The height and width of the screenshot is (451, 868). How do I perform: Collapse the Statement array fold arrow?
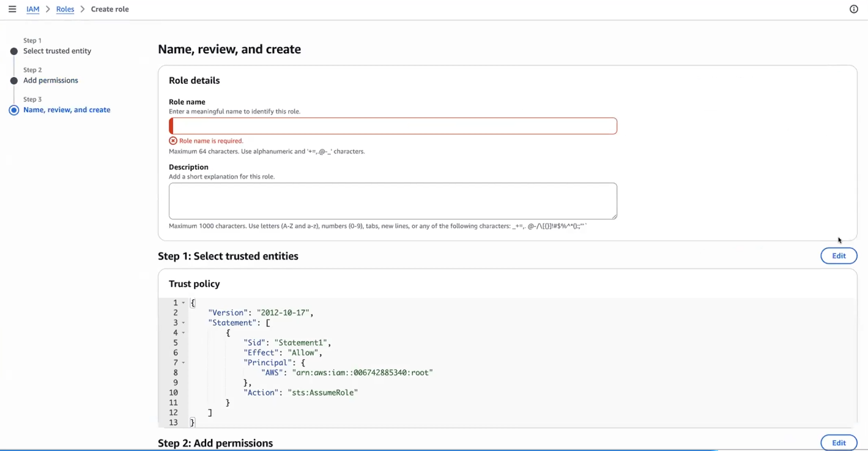[184, 323]
